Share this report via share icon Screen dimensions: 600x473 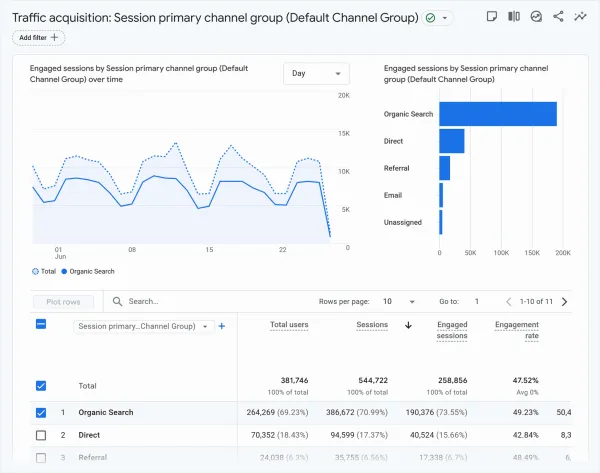tap(558, 17)
